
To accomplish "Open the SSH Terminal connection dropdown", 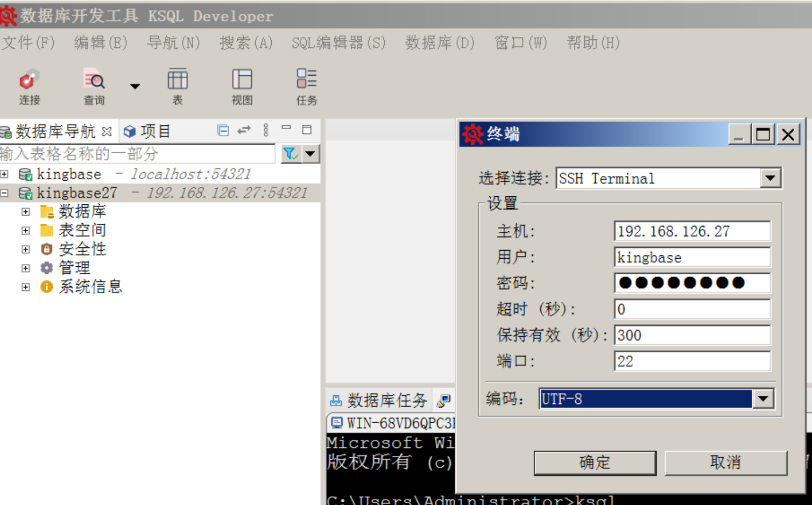I will click(771, 178).
